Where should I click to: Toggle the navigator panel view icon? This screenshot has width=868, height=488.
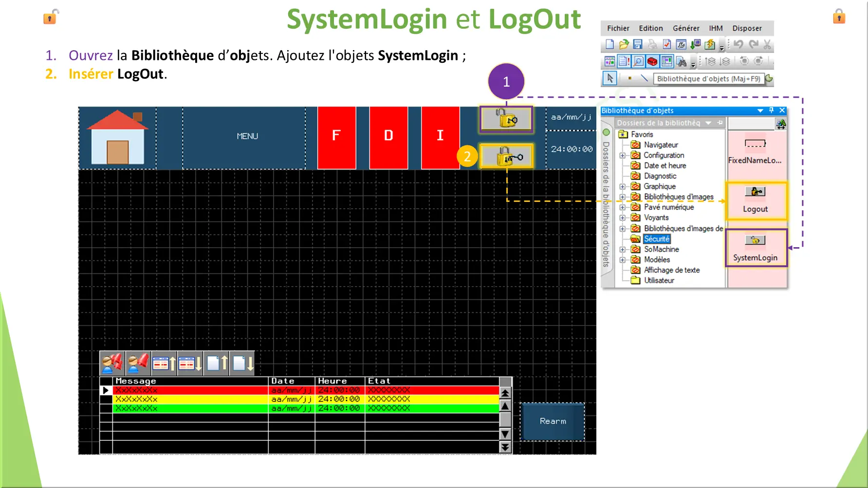click(x=609, y=61)
